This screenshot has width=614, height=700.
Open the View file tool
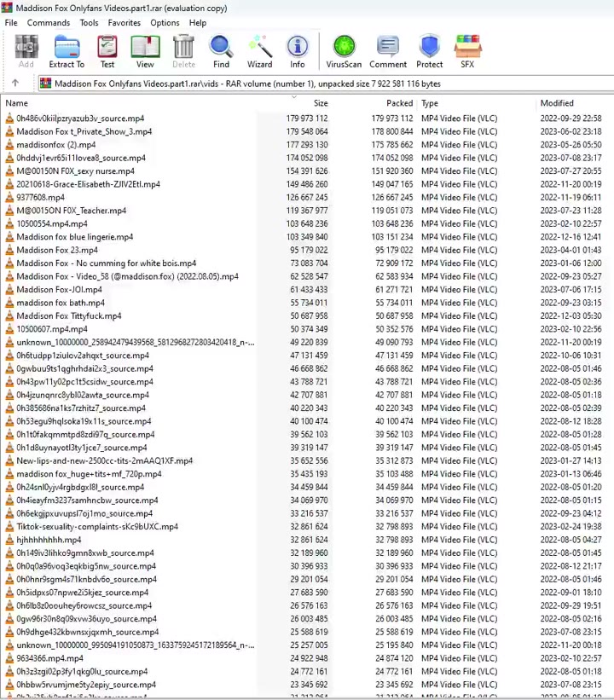pyautogui.click(x=145, y=51)
